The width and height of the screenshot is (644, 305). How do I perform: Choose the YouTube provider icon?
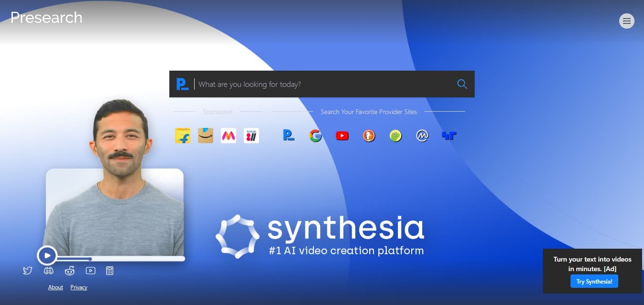[x=342, y=136]
